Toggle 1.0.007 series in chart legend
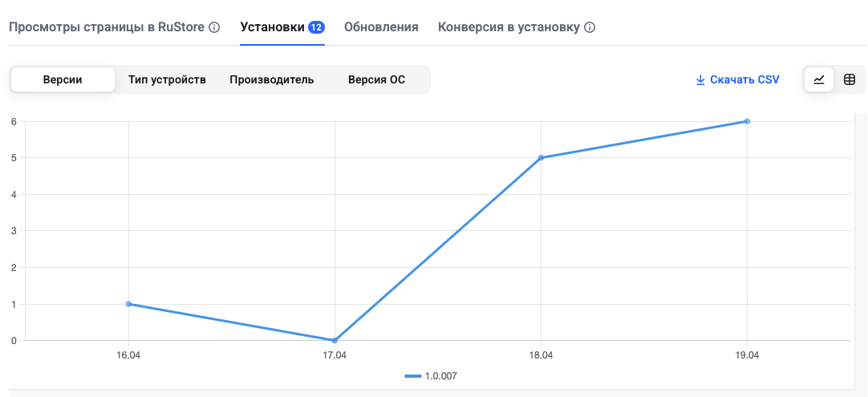This screenshot has height=397, width=868. (431, 376)
